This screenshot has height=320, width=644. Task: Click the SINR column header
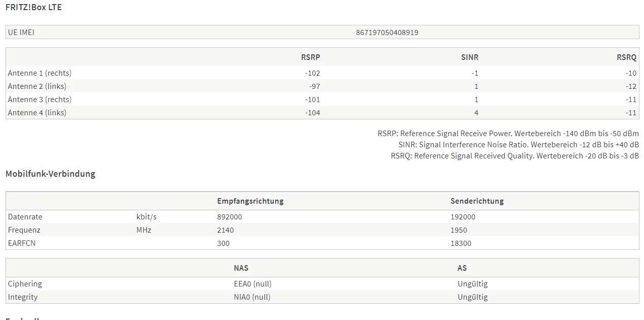469,57
